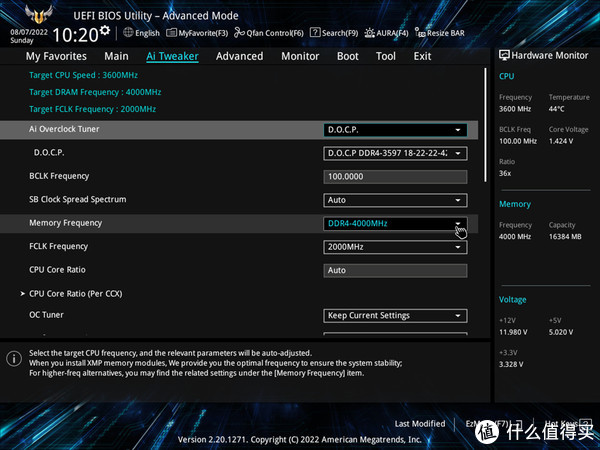Open AURA(F4) lighting settings
Image resolution: width=600 pixels, height=450 pixels.
386,33
